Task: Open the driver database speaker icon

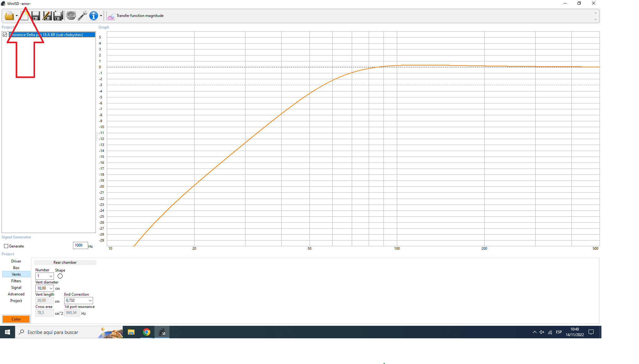Action: tap(71, 16)
